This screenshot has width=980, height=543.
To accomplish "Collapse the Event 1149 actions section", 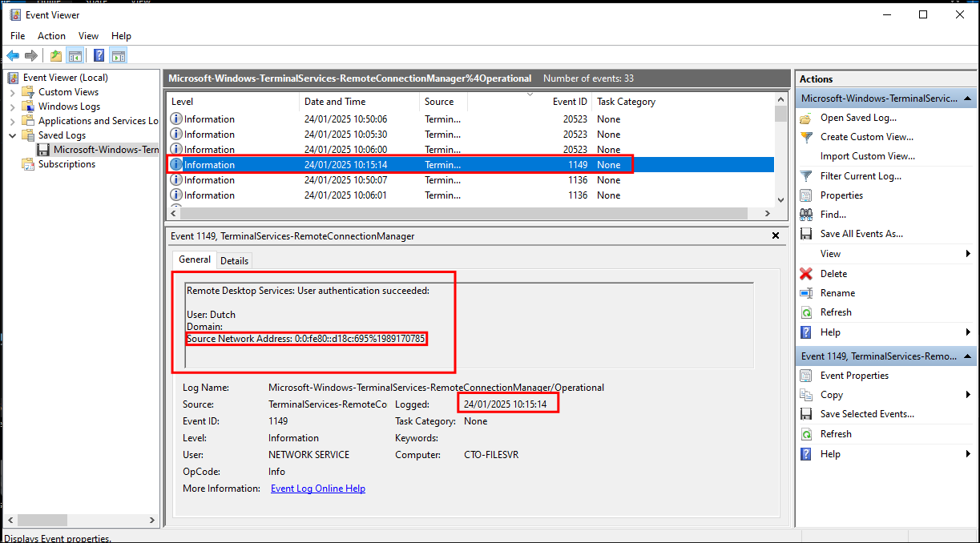I will coord(968,356).
